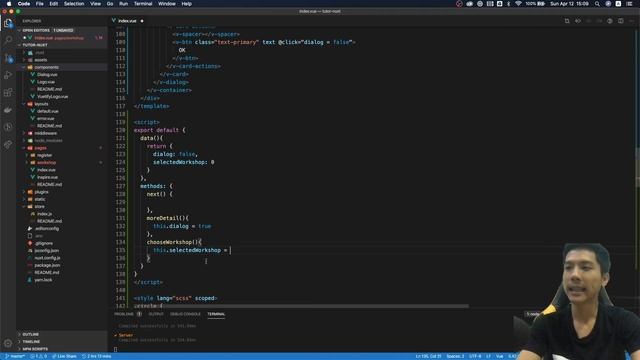The width and height of the screenshot is (640, 360).
Task: Collapse the components folder
Action: pos(24,67)
